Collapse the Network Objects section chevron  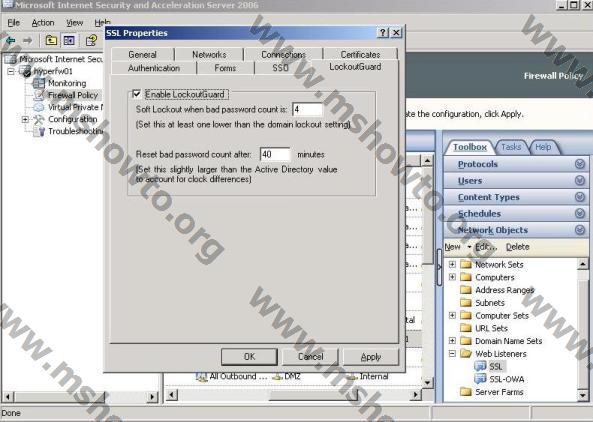coord(580,230)
